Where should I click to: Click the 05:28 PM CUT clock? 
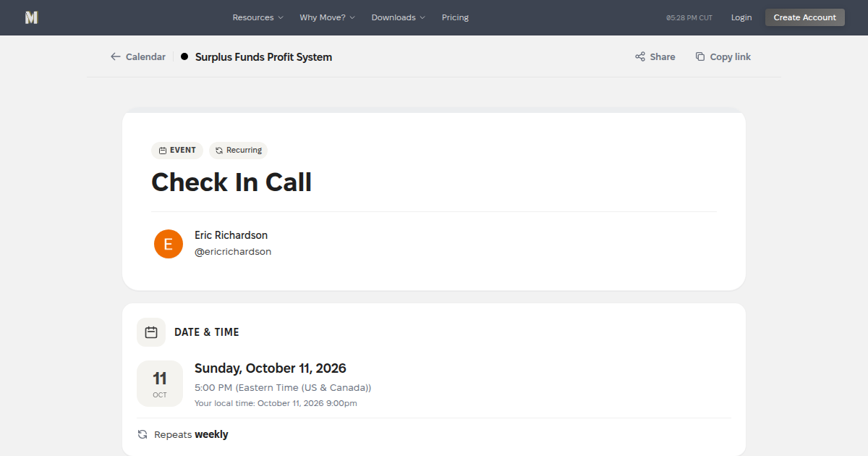[x=689, y=17]
